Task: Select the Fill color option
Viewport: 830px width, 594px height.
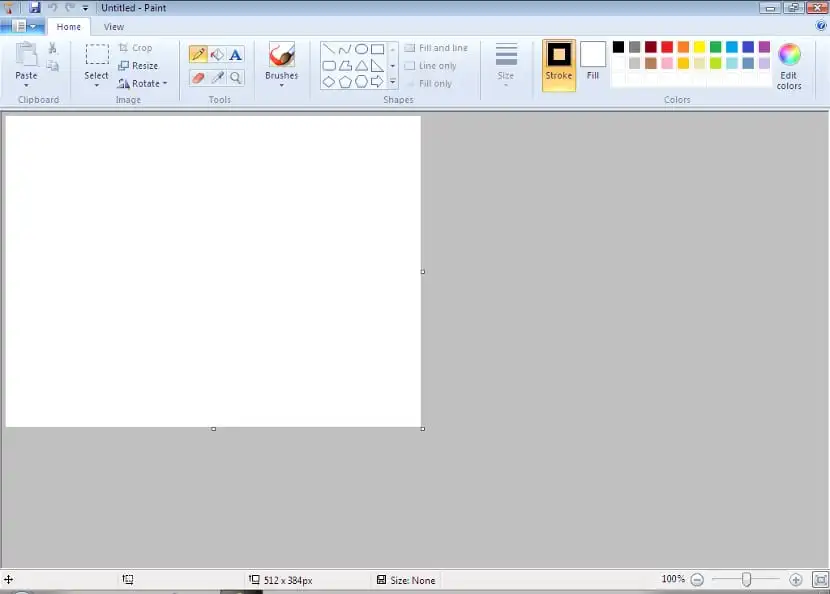Action: (593, 61)
